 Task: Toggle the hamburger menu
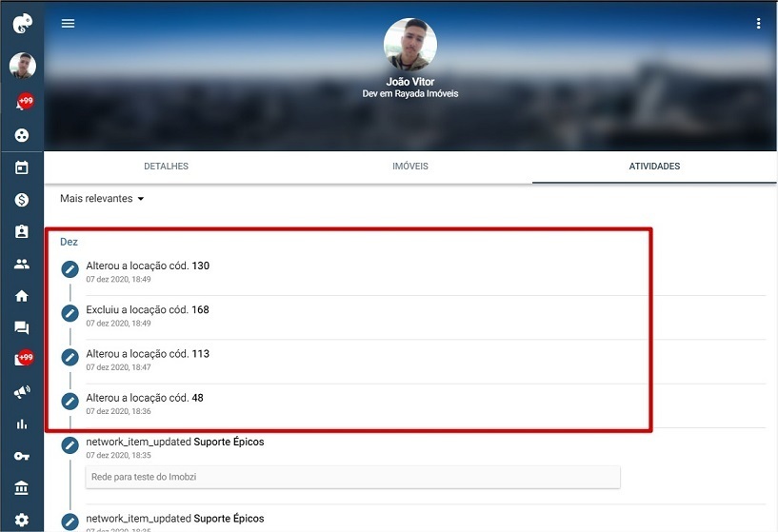click(68, 23)
